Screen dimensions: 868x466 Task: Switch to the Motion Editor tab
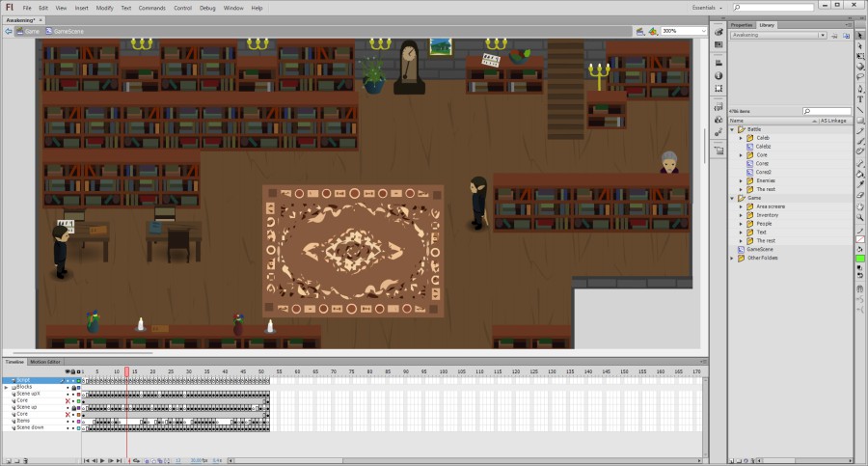point(44,362)
